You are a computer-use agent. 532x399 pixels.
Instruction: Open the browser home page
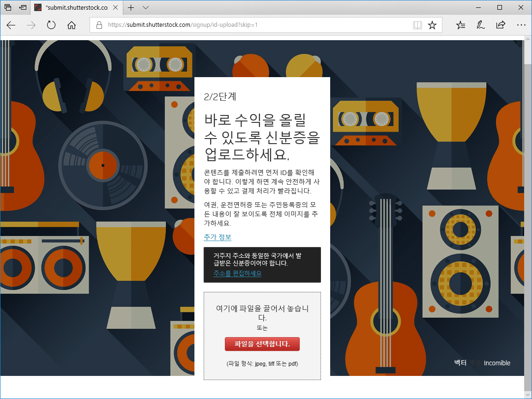click(71, 25)
